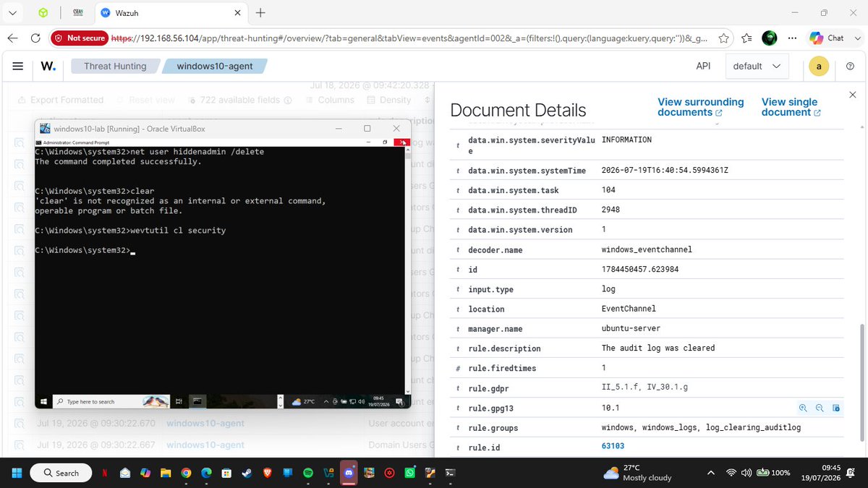868x488 pixels.
Task: Click the manager.name value ubuntu-server
Action: [631, 328]
